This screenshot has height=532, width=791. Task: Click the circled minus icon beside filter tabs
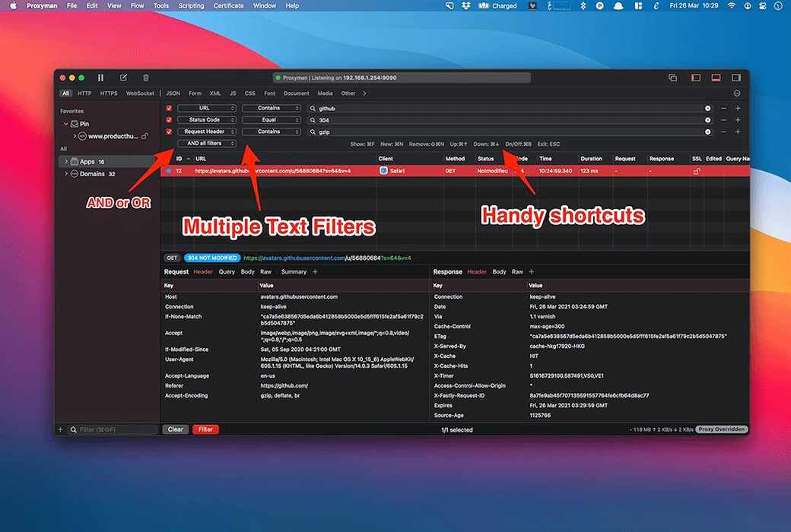737,93
